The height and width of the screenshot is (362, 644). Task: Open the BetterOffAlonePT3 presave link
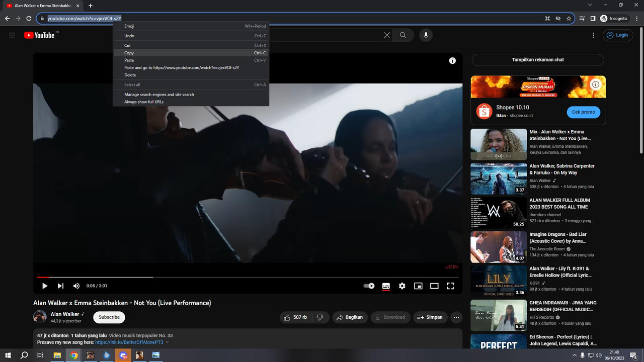129,342
